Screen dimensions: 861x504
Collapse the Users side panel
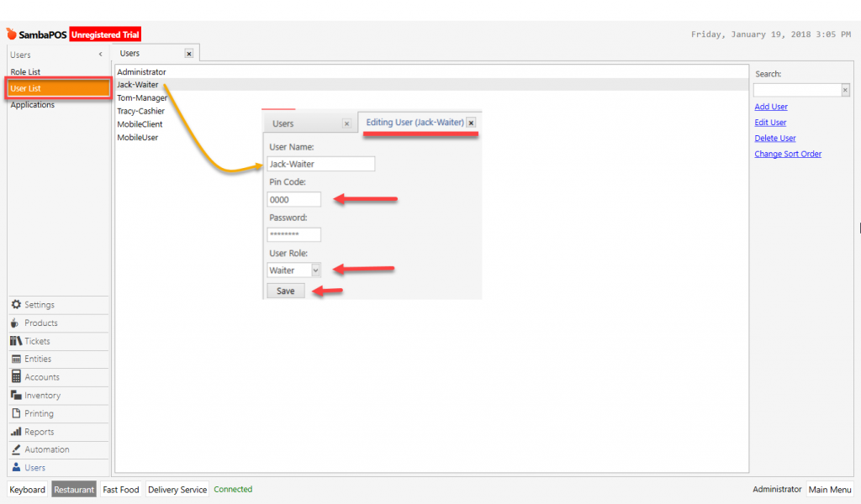pyautogui.click(x=101, y=55)
